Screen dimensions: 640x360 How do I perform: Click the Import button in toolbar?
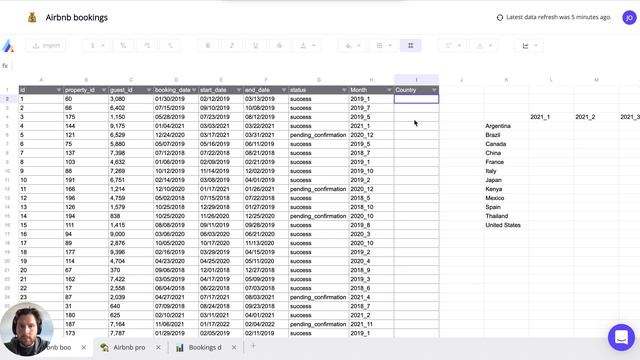[46, 45]
